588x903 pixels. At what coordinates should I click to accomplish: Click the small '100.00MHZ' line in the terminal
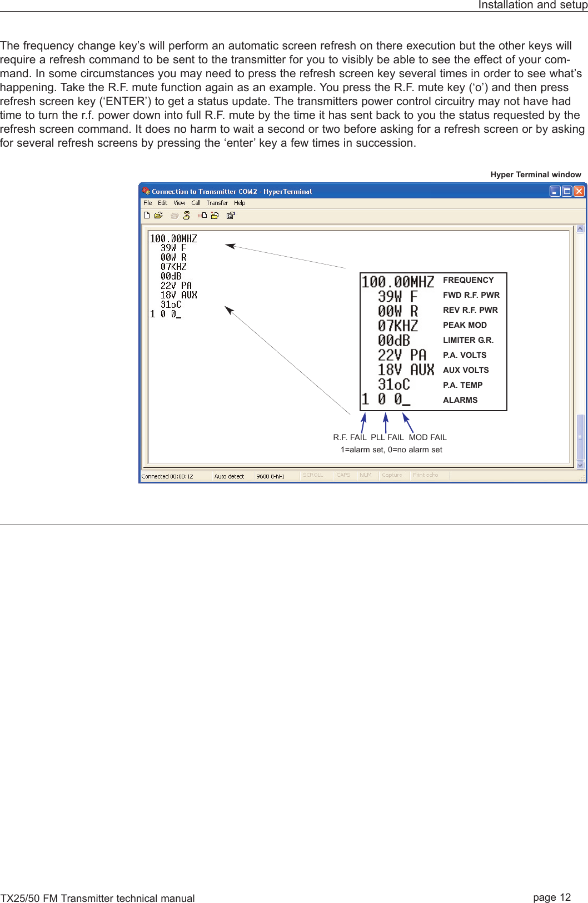[173, 238]
